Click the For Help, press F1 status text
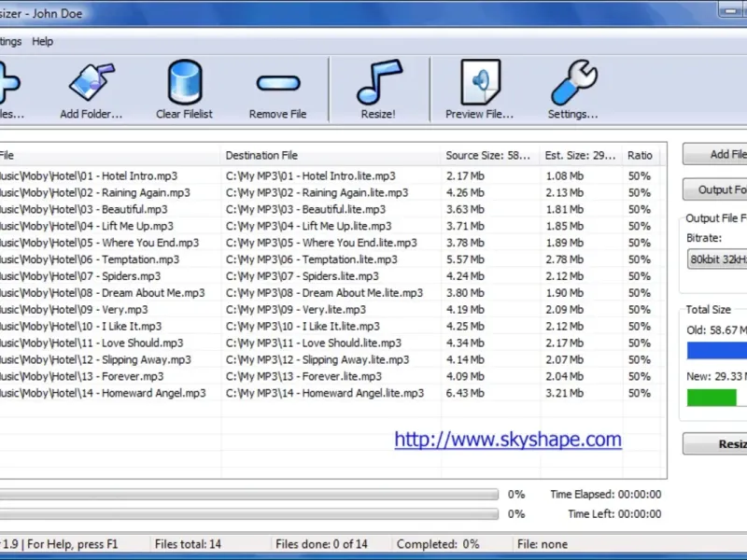747x560 pixels. coord(72,544)
